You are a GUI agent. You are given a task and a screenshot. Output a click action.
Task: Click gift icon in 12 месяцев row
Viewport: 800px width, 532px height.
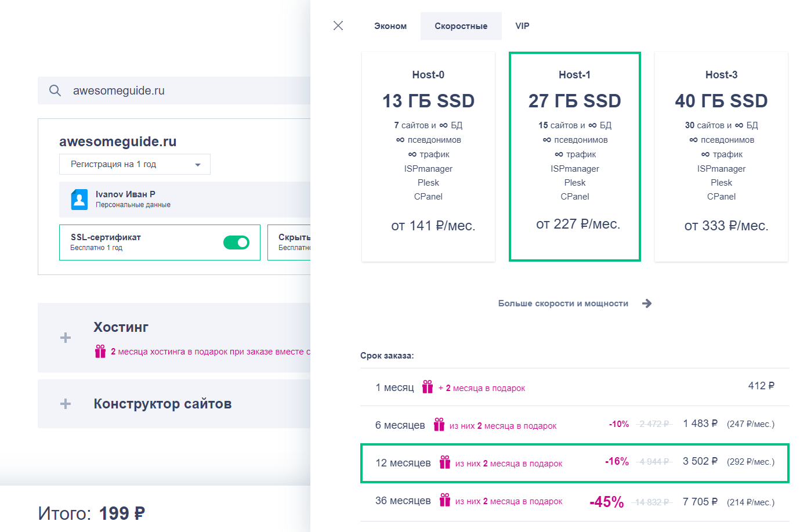point(445,462)
